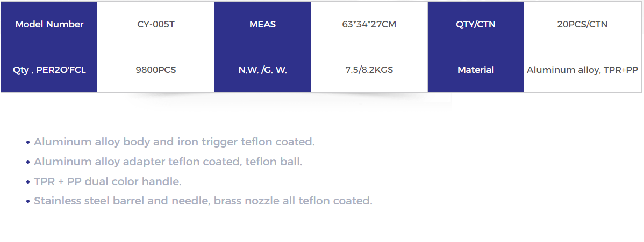Click the bullet dot before adapter feature line

[28, 163]
